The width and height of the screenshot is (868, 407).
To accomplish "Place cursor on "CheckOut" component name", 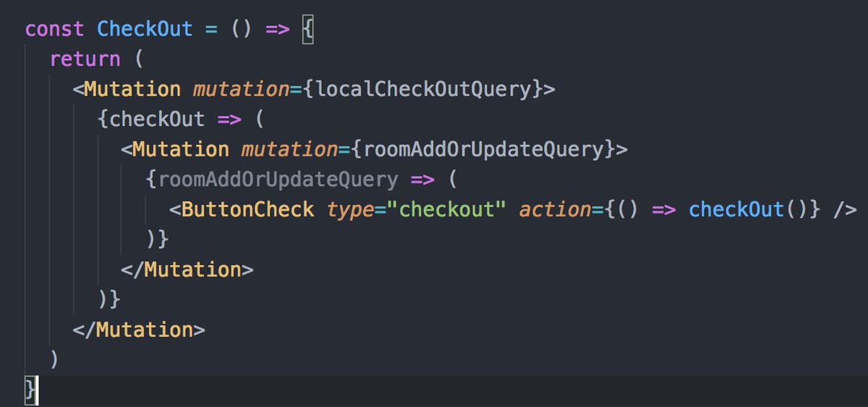I will click(145, 30).
